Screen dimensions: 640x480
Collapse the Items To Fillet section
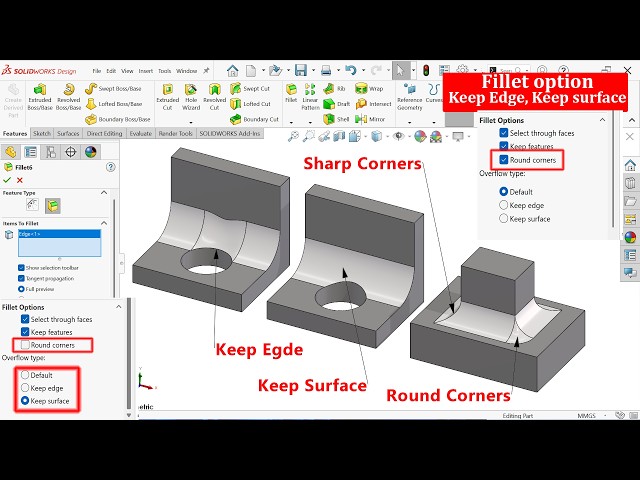(x=104, y=223)
